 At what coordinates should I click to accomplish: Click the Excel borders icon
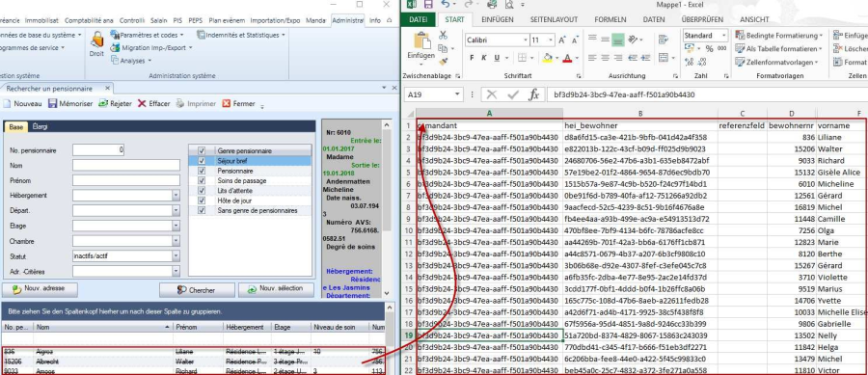[522, 58]
